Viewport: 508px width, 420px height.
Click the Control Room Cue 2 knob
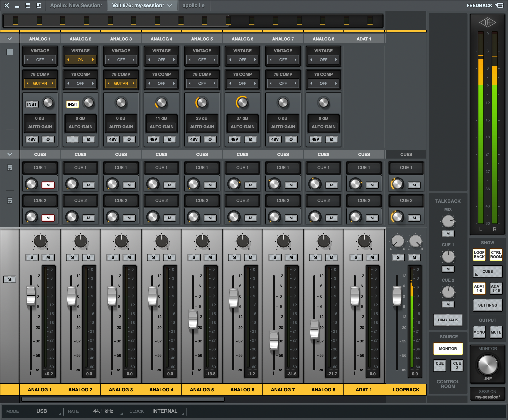click(x=448, y=292)
